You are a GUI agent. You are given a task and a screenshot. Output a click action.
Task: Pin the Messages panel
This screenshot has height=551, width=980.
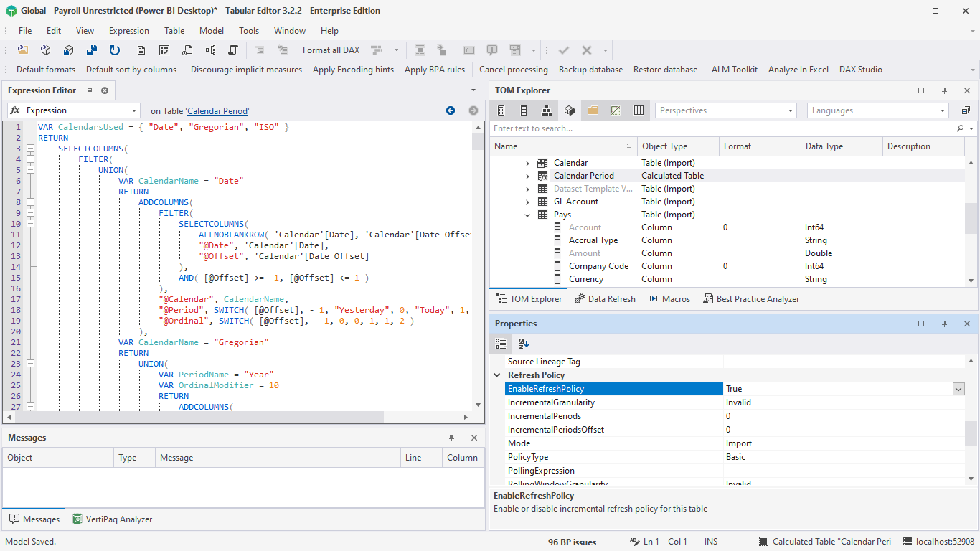(451, 438)
